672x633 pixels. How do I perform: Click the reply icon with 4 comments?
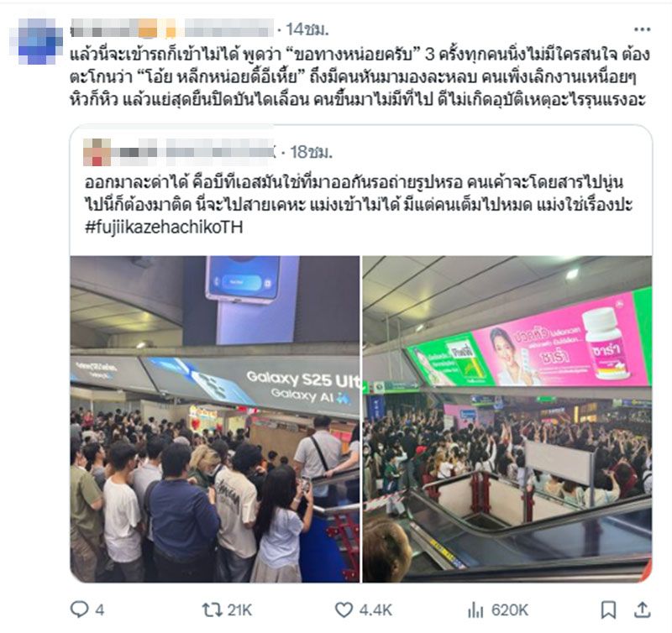[79, 609]
